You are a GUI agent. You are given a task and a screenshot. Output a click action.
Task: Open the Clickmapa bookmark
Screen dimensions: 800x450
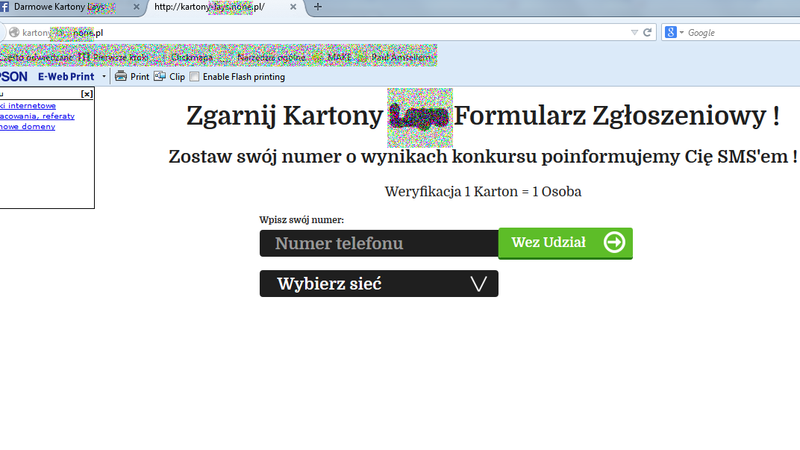click(x=191, y=57)
